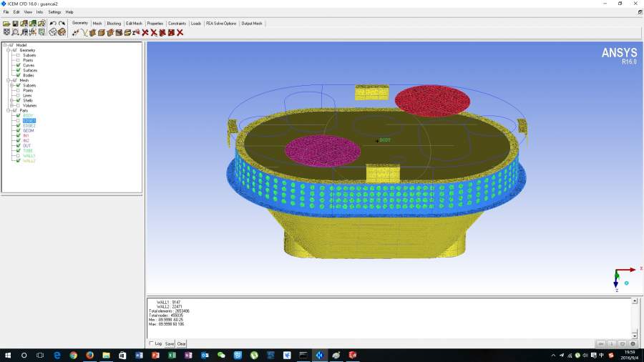Image resolution: width=644 pixels, height=362 pixels.
Task: Enable Mesh Volumes checkbox
Action: tap(18, 105)
